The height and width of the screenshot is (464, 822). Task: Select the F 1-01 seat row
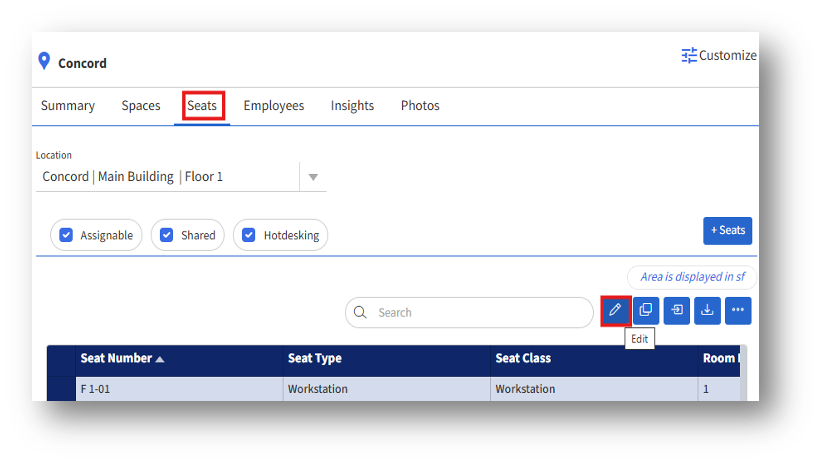tap(180, 389)
